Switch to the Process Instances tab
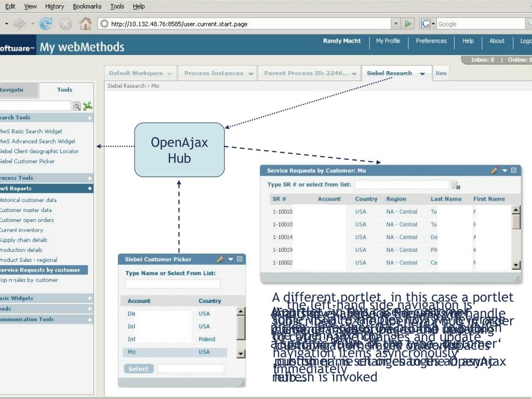Screen dimensions: 532x399 214,73
